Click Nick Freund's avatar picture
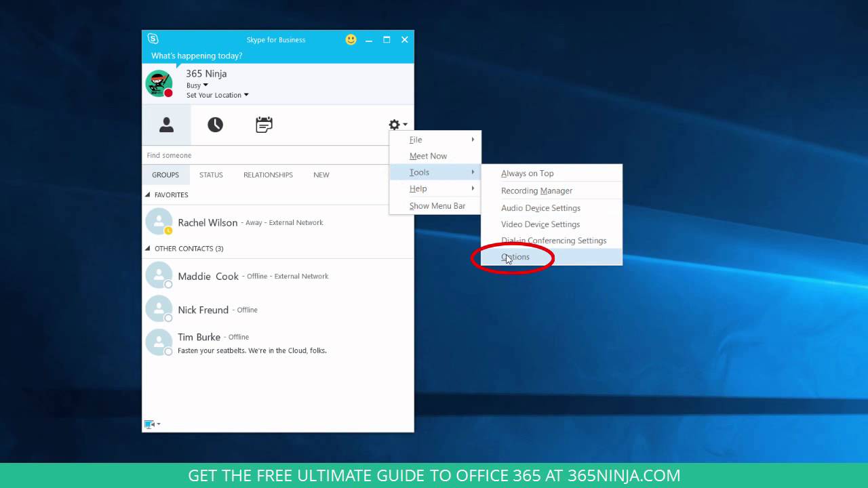The height and width of the screenshot is (488, 868). (159, 309)
